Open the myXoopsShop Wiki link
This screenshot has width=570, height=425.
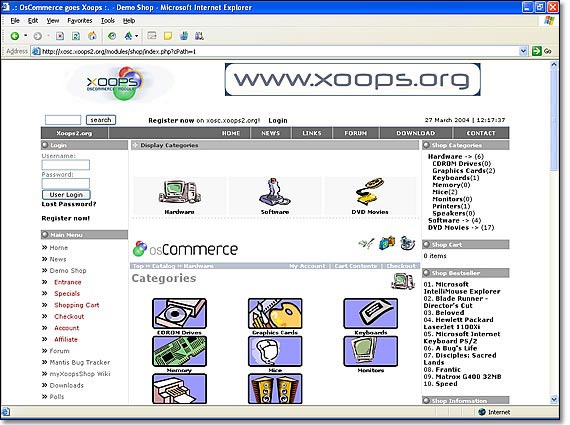tap(80, 374)
